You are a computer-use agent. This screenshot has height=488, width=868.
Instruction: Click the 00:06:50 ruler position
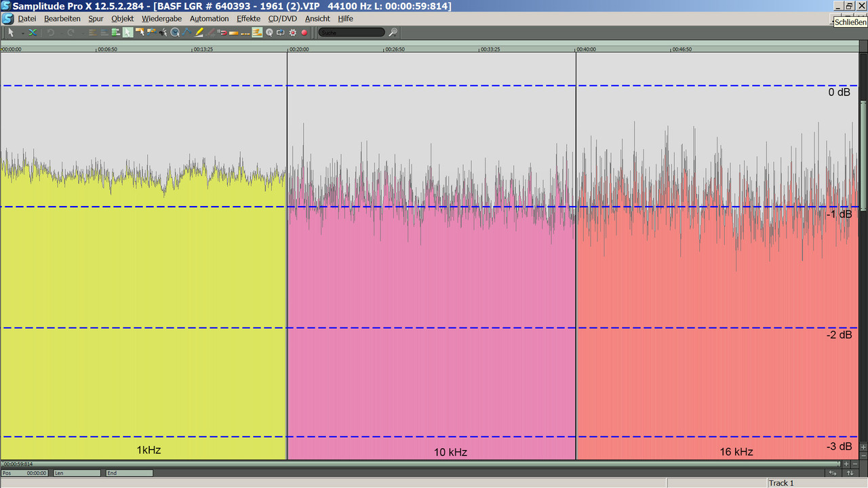tap(107, 49)
